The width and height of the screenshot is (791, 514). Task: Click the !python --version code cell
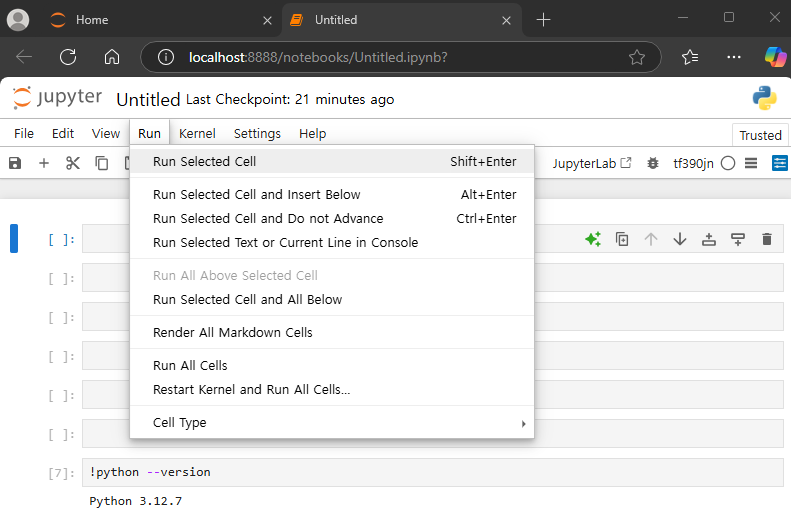[432, 472]
